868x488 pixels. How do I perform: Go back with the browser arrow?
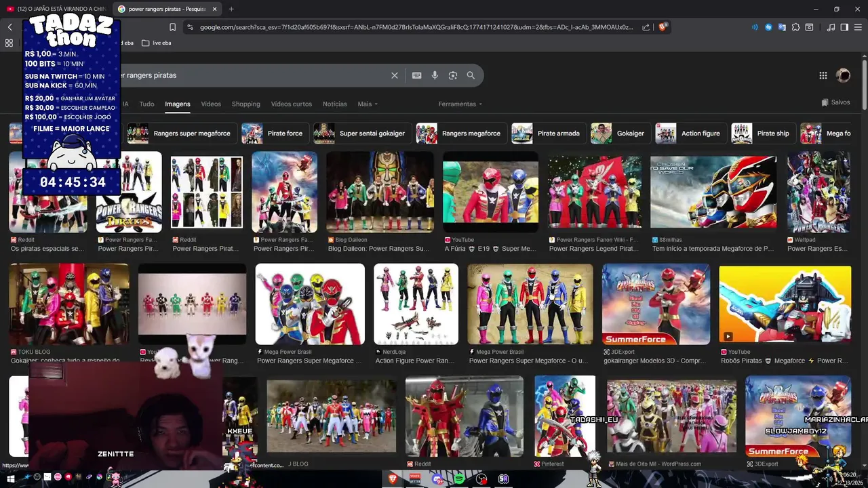pos(9,27)
